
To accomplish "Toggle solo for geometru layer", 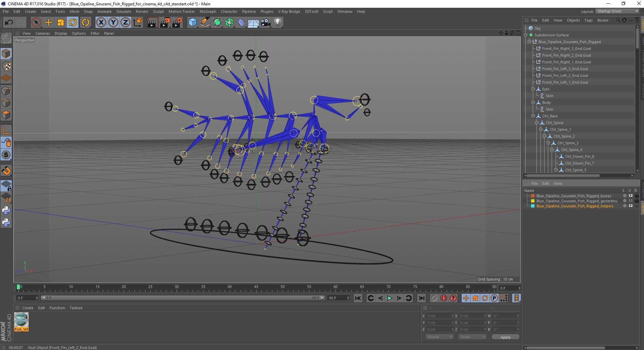I will [624, 201].
